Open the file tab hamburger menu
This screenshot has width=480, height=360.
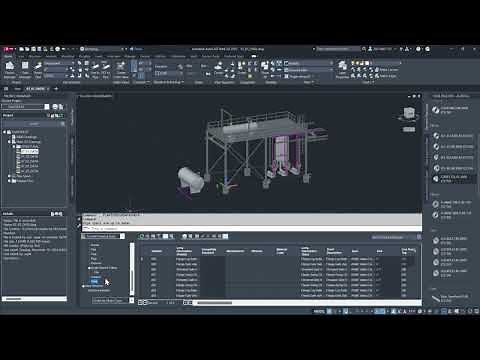(x=6, y=89)
